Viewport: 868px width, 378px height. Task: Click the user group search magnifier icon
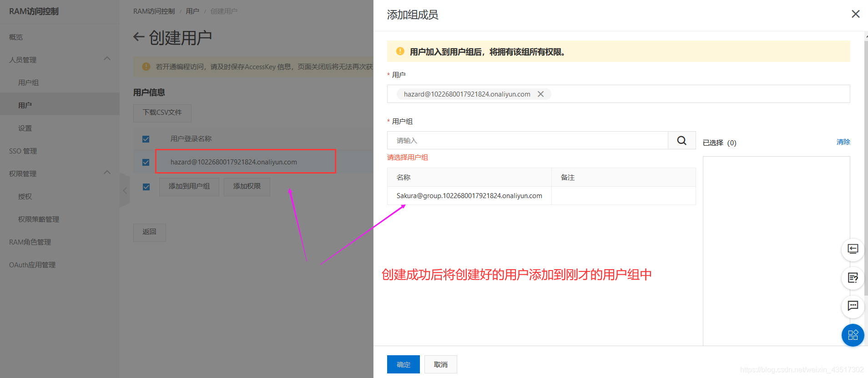click(681, 140)
